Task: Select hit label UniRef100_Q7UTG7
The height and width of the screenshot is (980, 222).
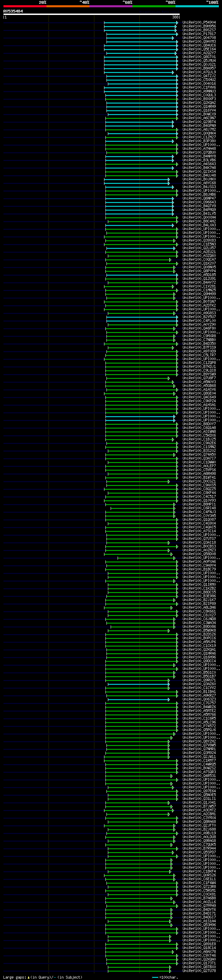Action: click(x=199, y=539)
